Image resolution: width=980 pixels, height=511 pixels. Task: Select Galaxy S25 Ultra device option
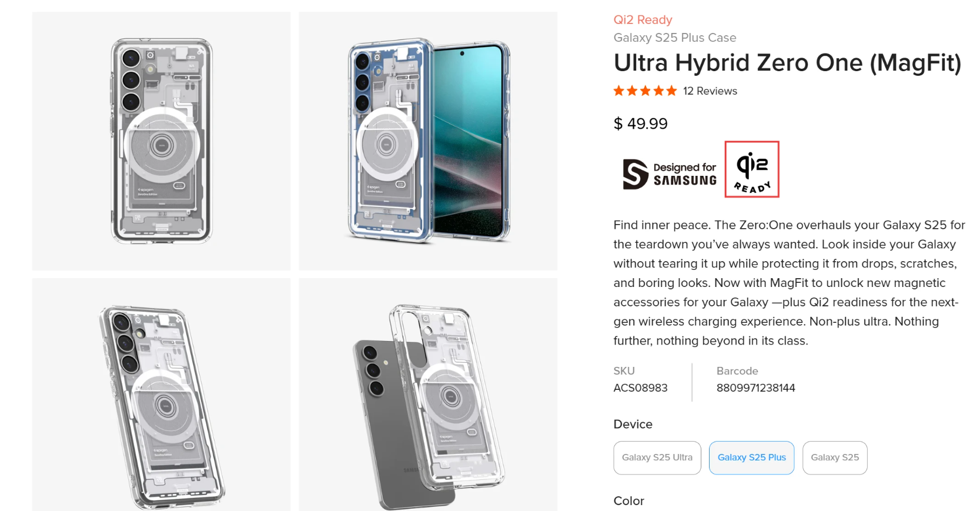[x=657, y=457]
